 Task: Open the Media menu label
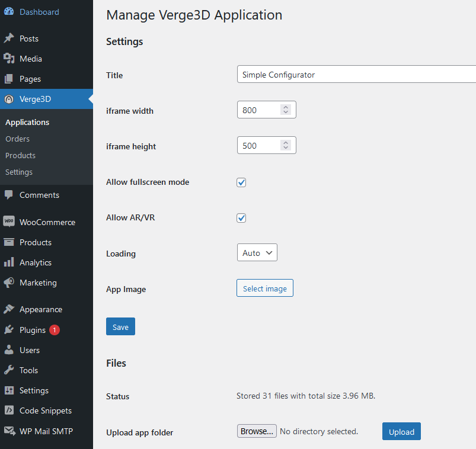[x=31, y=59]
